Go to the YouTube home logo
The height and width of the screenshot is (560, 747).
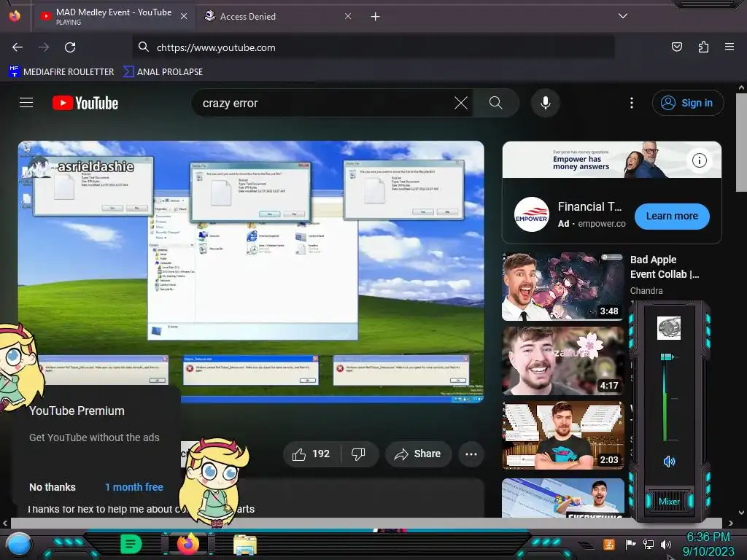(x=85, y=103)
